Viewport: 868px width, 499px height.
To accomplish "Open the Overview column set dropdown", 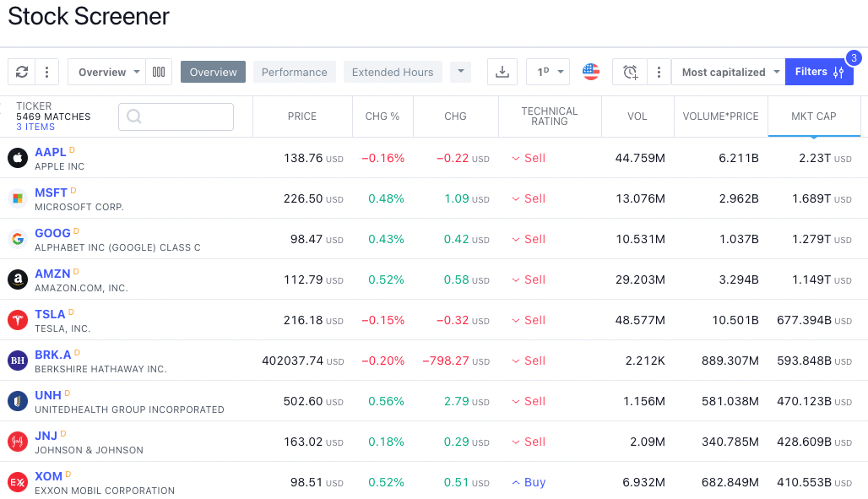I will click(x=107, y=72).
